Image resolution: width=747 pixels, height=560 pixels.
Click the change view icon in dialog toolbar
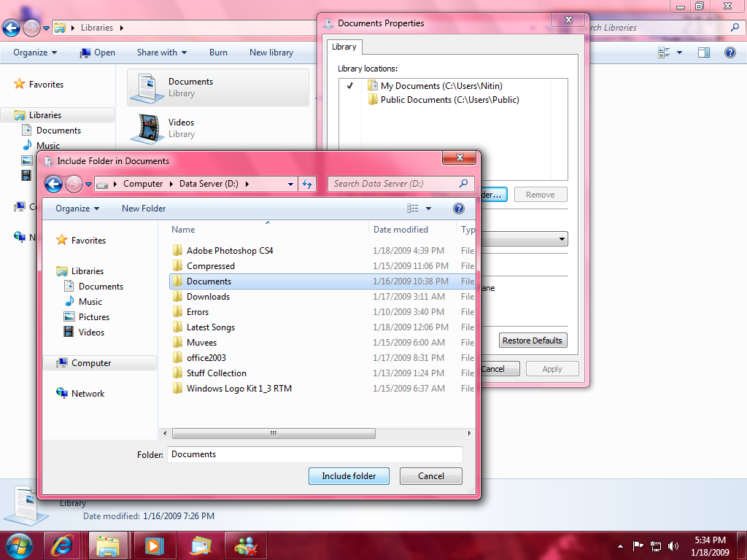point(414,209)
